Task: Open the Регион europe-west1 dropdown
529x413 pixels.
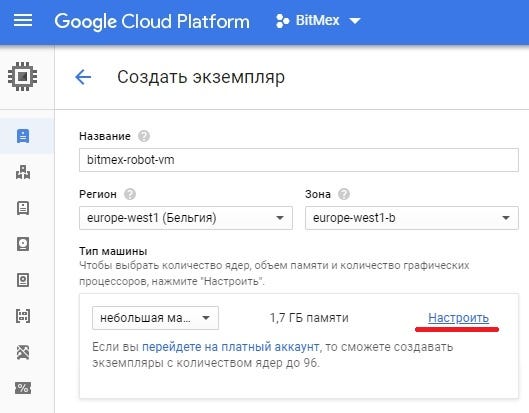Action: [x=186, y=218]
